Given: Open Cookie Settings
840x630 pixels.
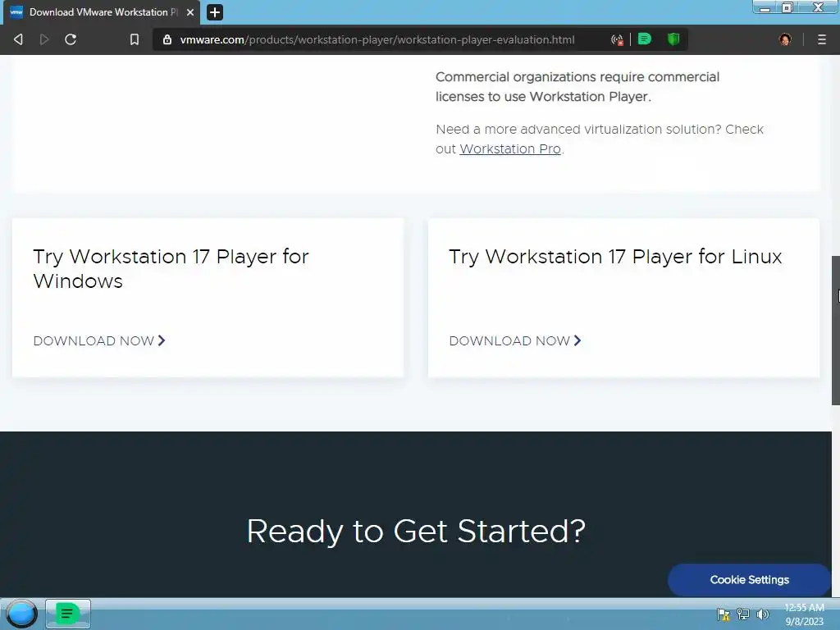Looking at the screenshot, I should click(x=750, y=580).
